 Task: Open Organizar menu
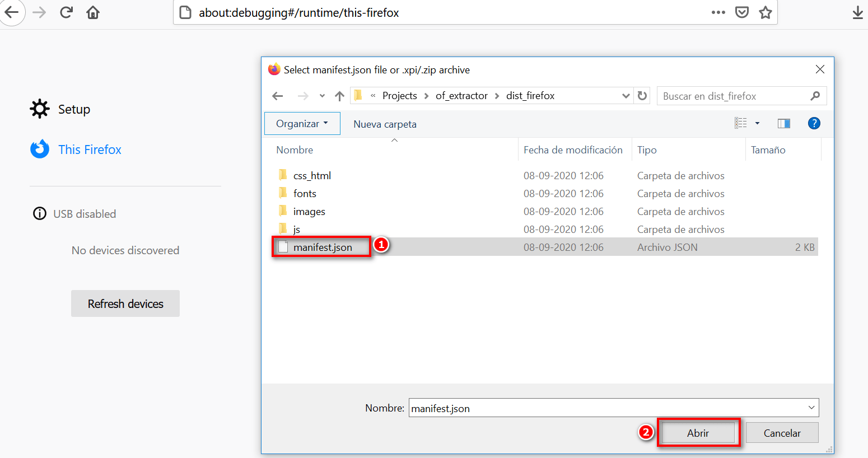click(302, 124)
